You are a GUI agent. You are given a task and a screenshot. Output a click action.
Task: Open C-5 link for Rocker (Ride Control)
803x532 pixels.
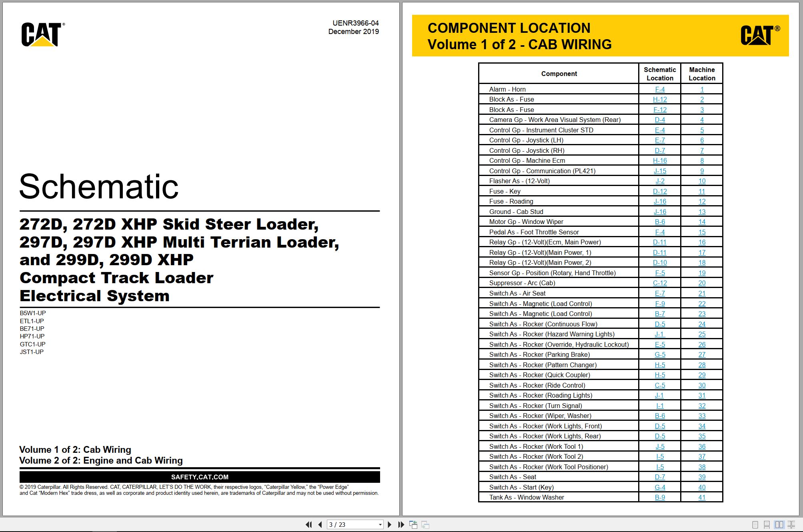tap(660, 385)
